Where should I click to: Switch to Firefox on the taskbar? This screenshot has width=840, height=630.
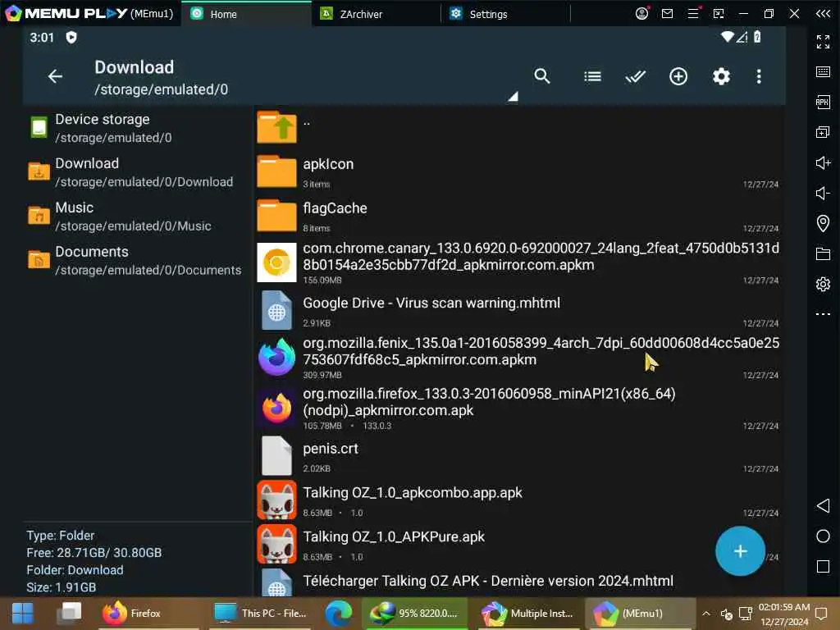point(148,614)
